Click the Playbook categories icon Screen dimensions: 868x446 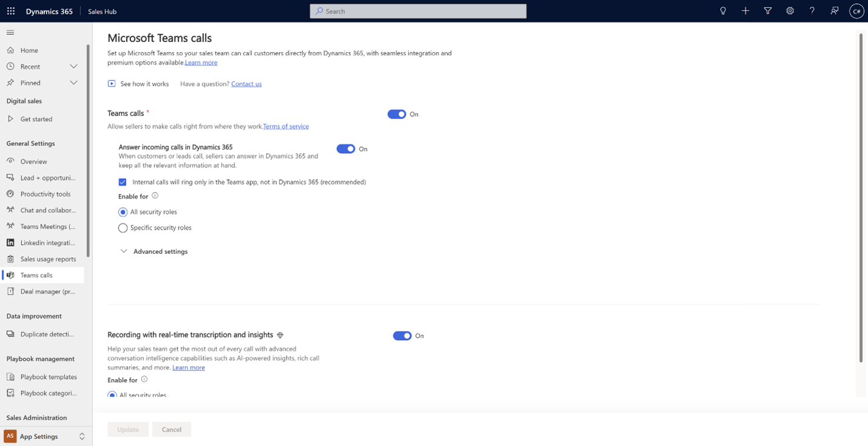(10, 393)
